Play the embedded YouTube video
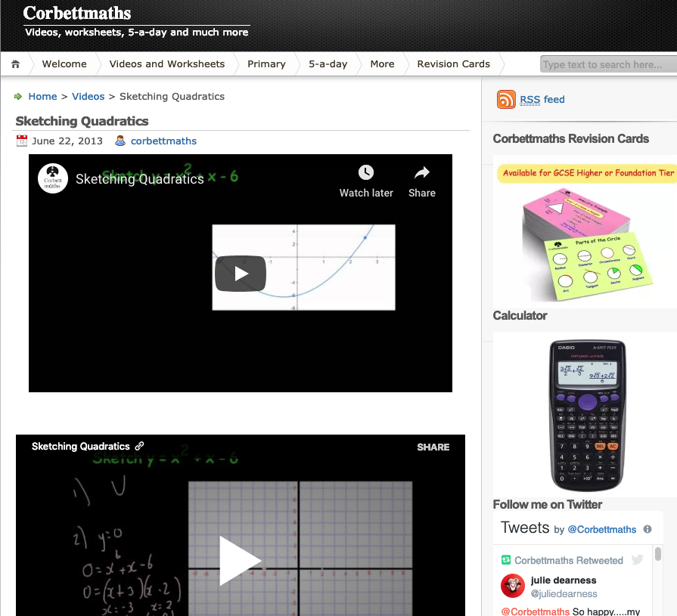The height and width of the screenshot is (616, 677). pyautogui.click(x=241, y=274)
